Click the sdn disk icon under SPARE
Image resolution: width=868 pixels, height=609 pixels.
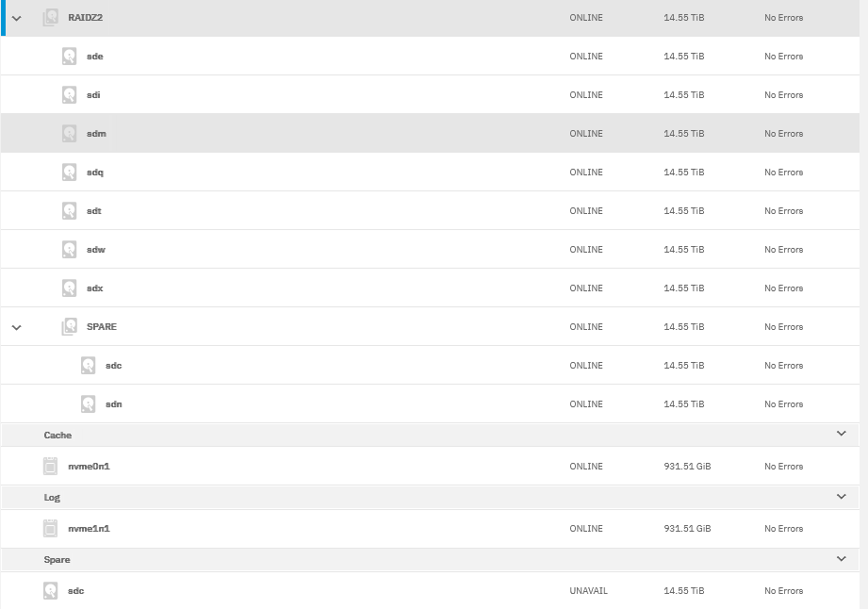pyautogui.click(x=88, y=404)
